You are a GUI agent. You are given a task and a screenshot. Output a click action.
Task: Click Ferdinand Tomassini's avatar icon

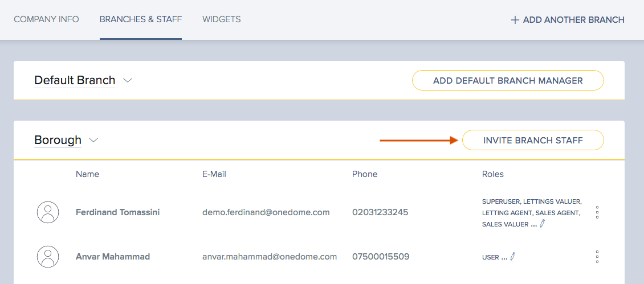click(x=48, y=212)
